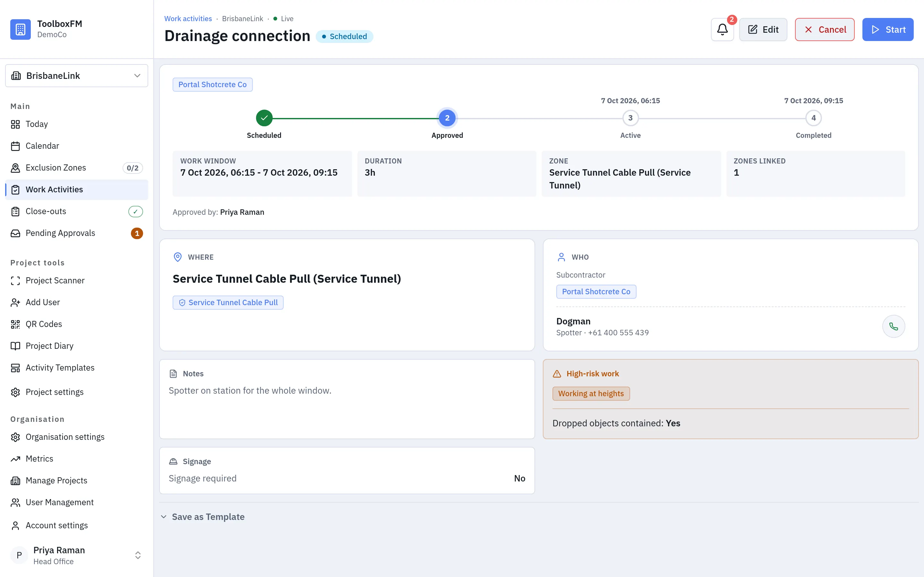
Task: Click the Service Tunnel Cable Pull tag
Action: pos(228,303)
